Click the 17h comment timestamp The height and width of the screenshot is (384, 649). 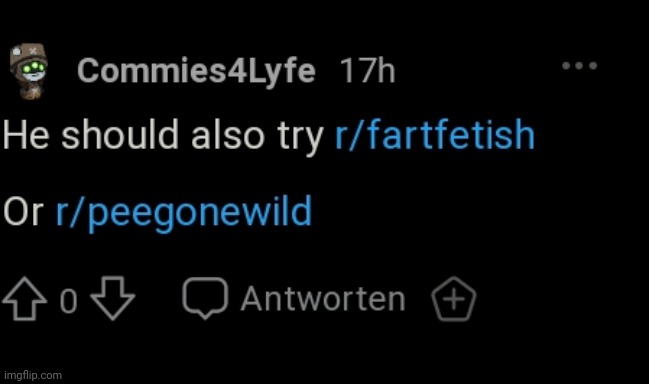[x=368, y=71]
